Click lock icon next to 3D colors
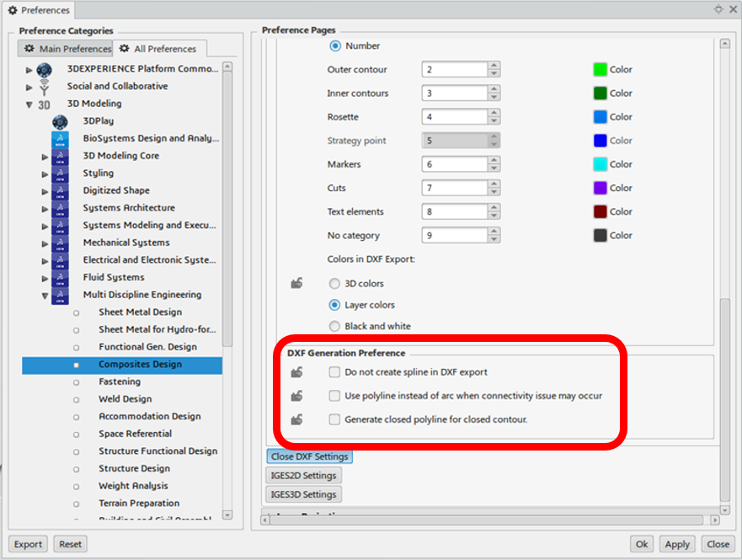This screenshot has height=560, width=742. (296, 284)
